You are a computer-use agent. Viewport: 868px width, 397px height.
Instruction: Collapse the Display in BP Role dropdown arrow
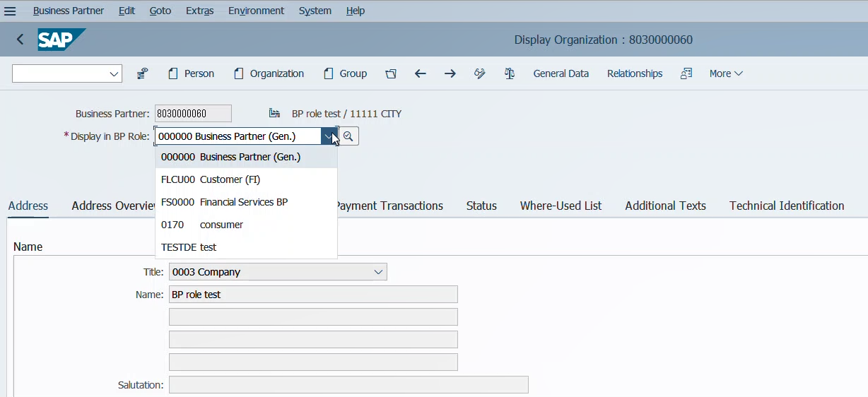click(x=329, y=136)
